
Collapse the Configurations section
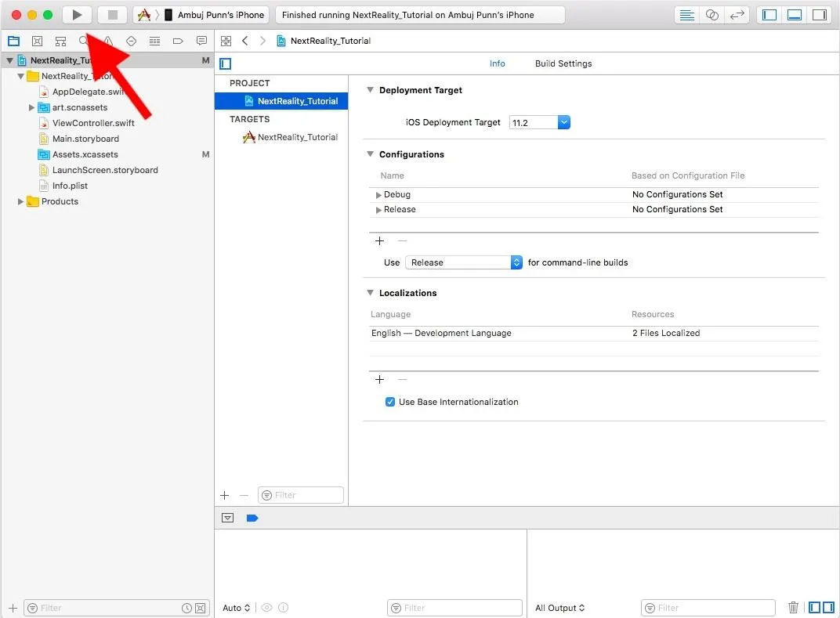(x=370, y=154)
